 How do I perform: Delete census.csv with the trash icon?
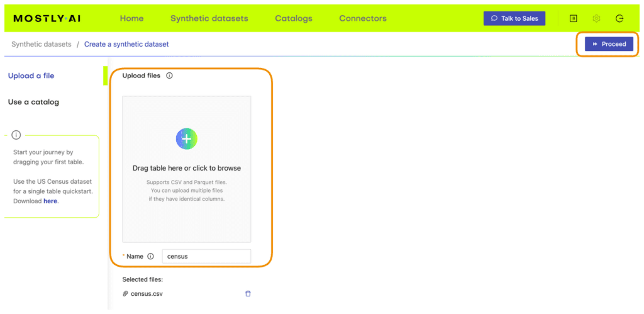click(x=248, y=294)
